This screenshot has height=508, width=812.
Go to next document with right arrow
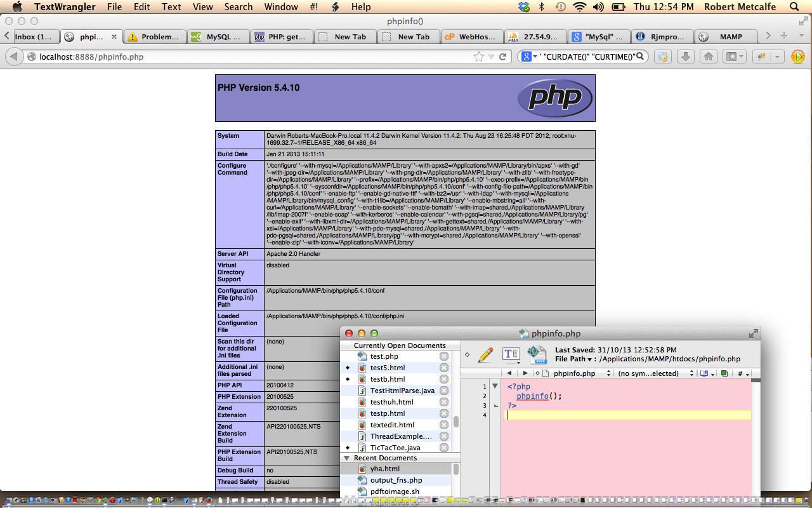[x=525, y=373]
